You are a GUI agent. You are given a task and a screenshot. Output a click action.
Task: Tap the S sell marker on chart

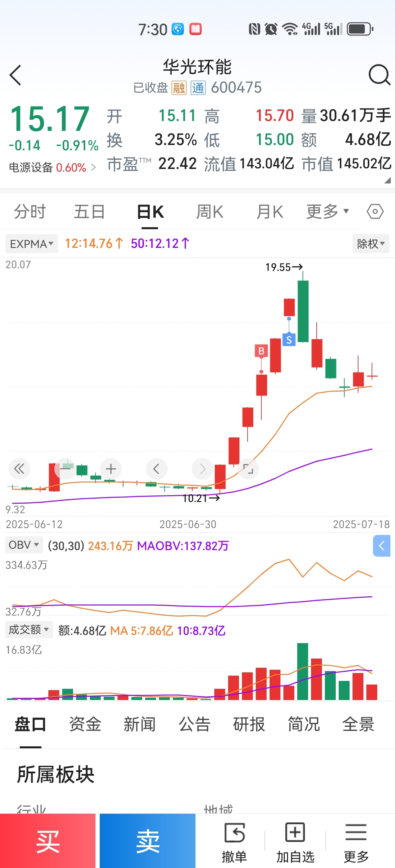point(289,340)
